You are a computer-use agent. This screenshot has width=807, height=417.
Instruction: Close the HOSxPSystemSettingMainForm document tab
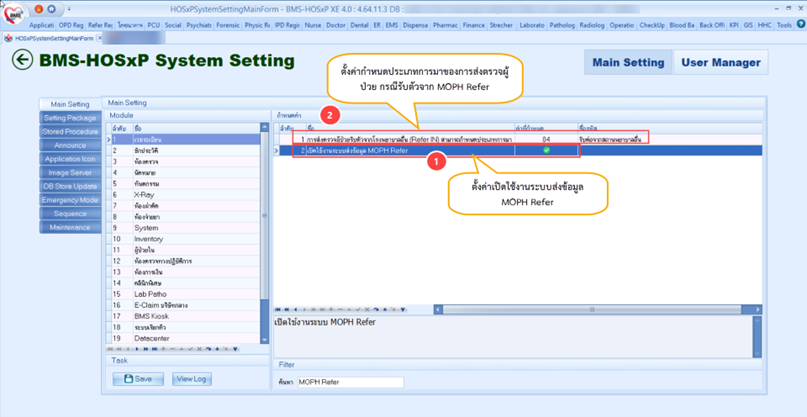(99, 38)
